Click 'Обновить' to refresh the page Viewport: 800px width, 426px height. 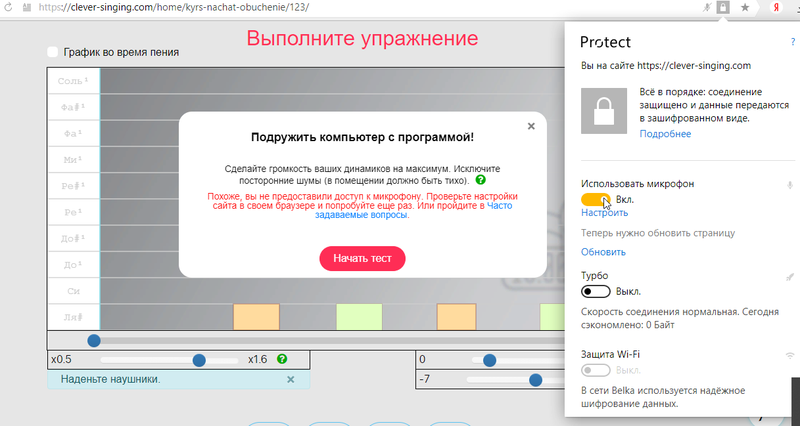(x=604, y=252)
